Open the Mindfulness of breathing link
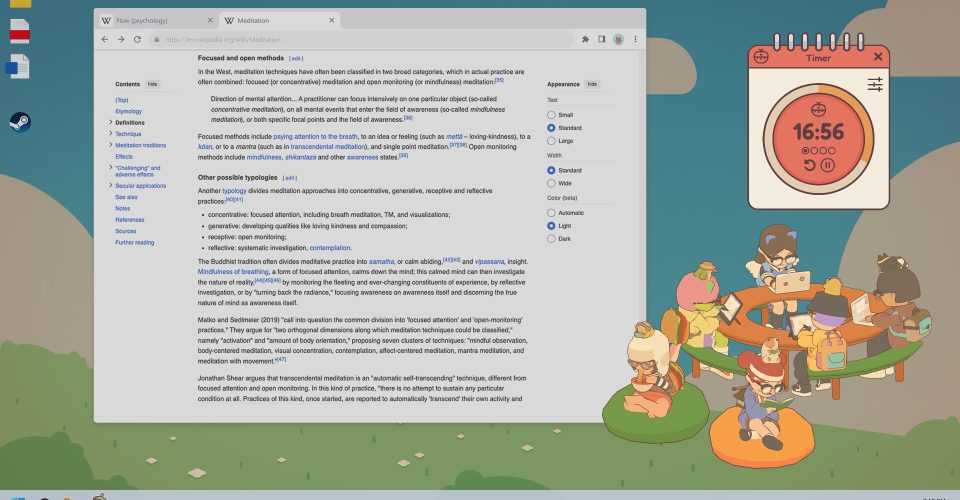This screenshot has height=500, width=960. pyautogui.click(x=233, y=272)
